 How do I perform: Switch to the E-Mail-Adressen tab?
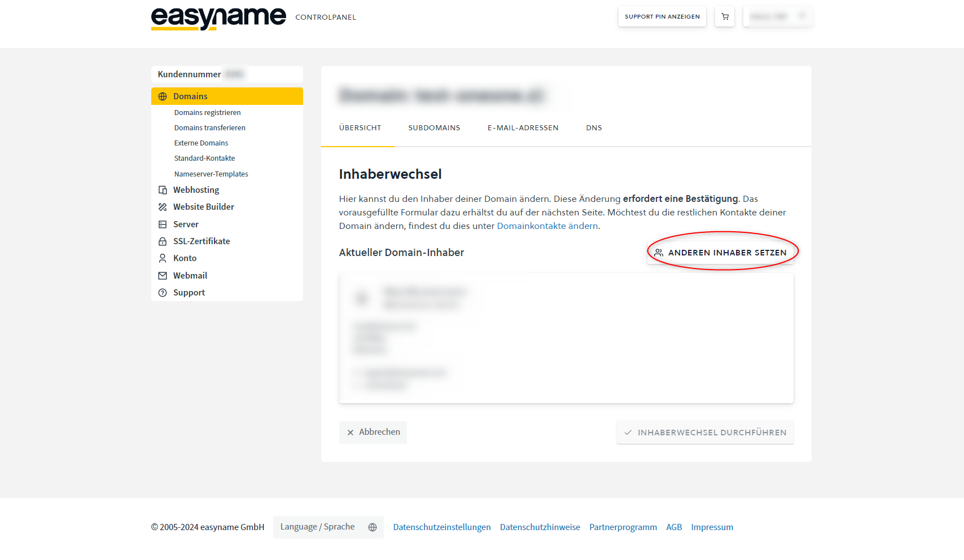523,128
